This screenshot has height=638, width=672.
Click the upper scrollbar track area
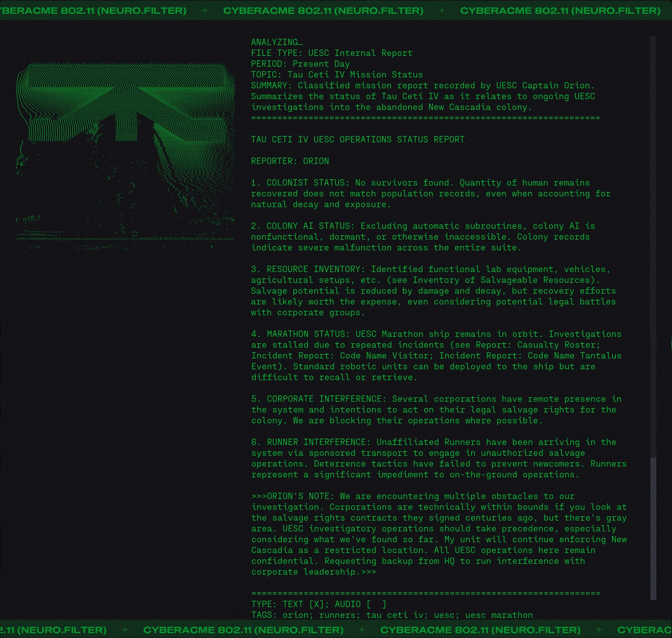point(653,224)
